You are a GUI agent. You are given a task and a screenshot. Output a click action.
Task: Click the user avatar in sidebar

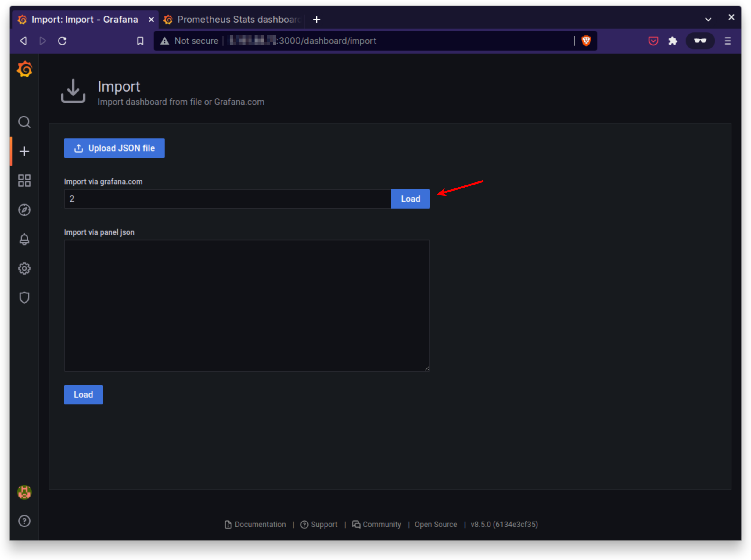pos(24,493)
